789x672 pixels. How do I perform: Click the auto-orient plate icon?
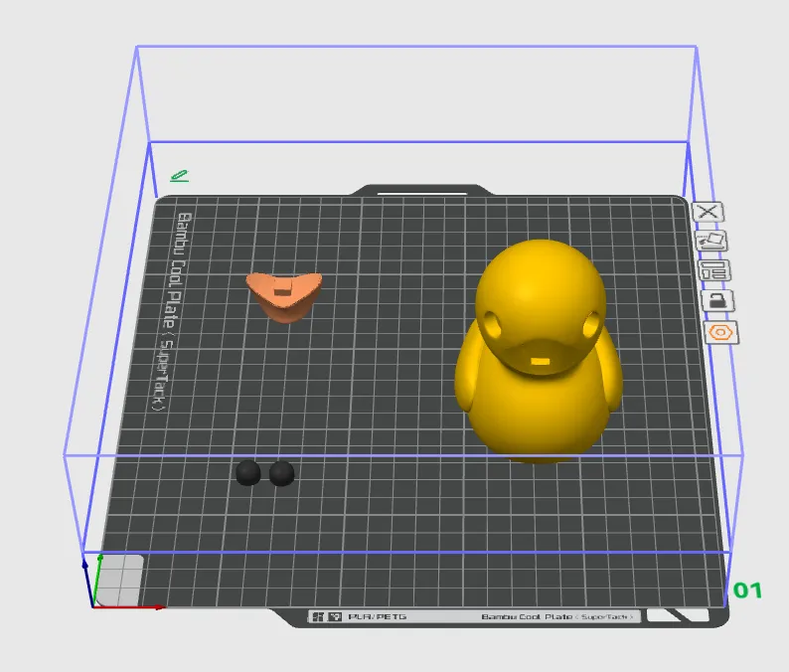[711, 242]
